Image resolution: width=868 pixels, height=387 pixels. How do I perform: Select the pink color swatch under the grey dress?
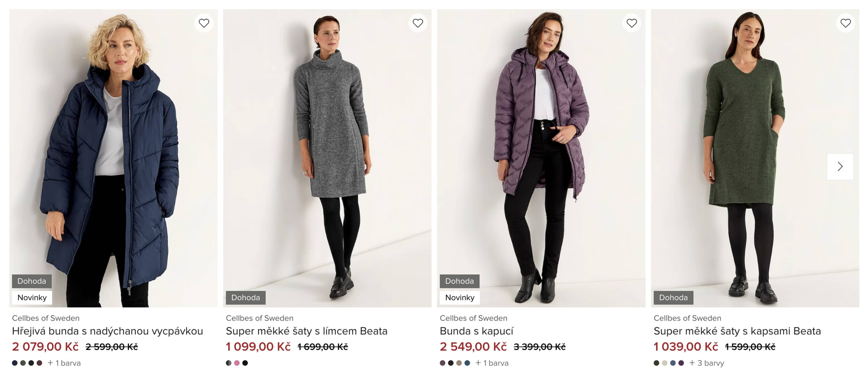click(x=237, y=363)
